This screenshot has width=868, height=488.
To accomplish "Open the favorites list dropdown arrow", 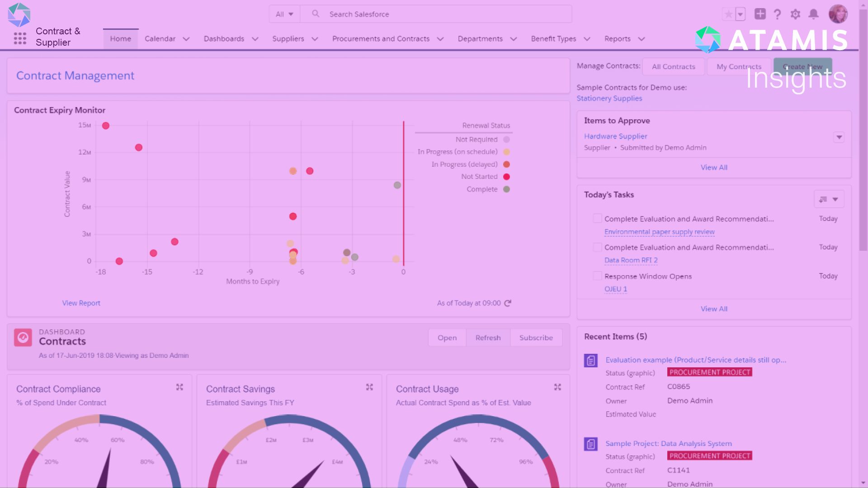I will (741, 14).
